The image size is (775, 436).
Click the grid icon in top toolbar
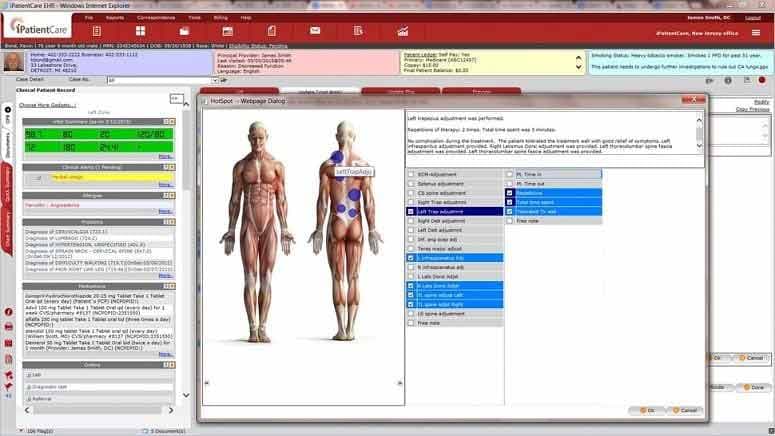pyautogui.click(x=139, y=32)
